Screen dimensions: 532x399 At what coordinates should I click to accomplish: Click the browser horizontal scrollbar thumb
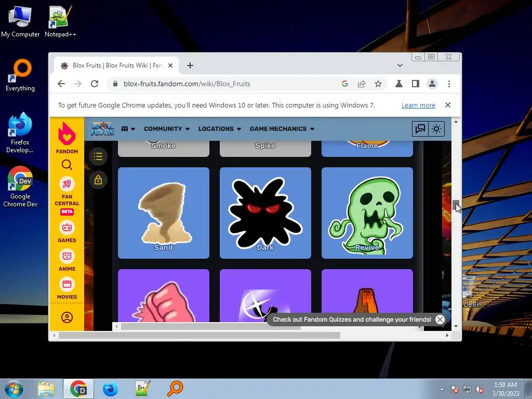coord(199,336)
